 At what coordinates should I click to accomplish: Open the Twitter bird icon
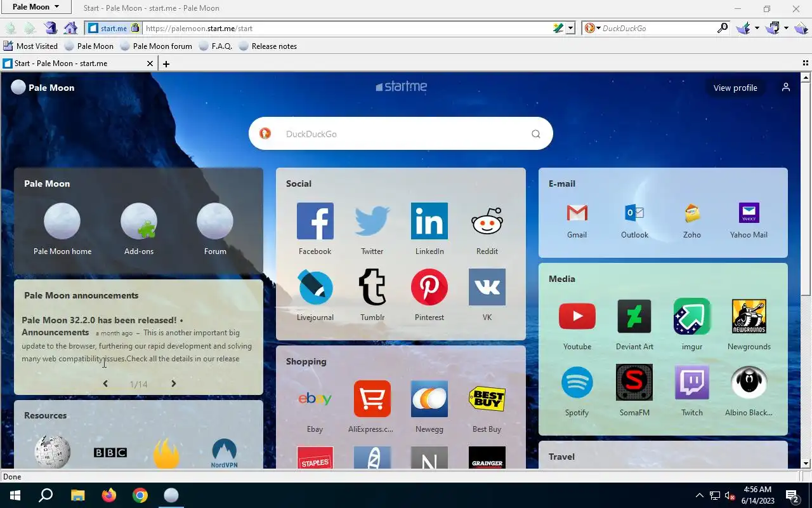[x=372, y=221]
